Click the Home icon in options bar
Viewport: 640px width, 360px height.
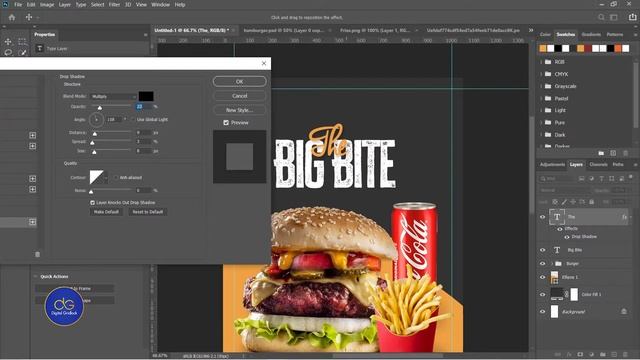[x=12, y=18]
